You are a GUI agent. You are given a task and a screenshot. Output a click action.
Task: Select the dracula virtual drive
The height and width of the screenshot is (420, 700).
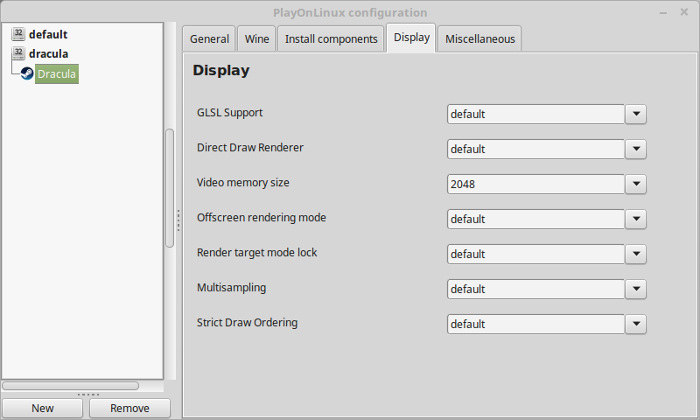[x=48, y=54]
